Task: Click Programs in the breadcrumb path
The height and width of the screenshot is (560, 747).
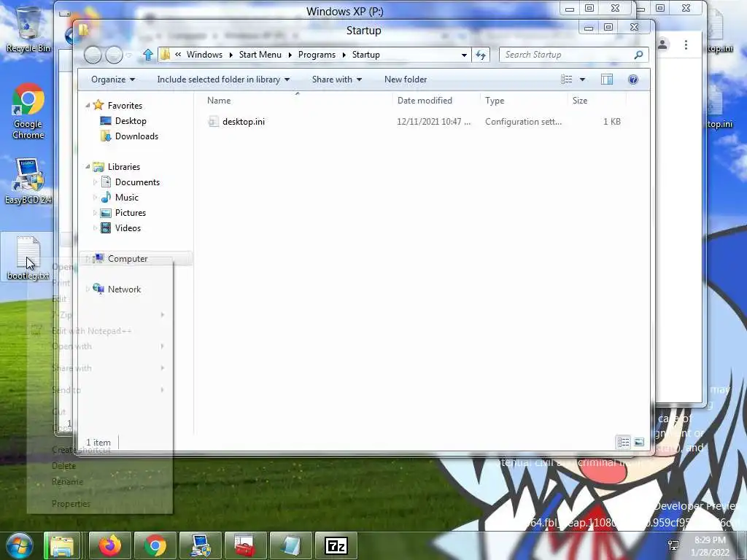Action: (317, 55)
